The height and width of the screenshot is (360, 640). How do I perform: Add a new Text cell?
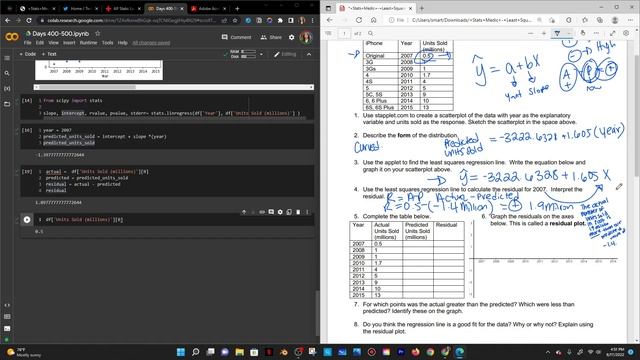coord(49,54)
